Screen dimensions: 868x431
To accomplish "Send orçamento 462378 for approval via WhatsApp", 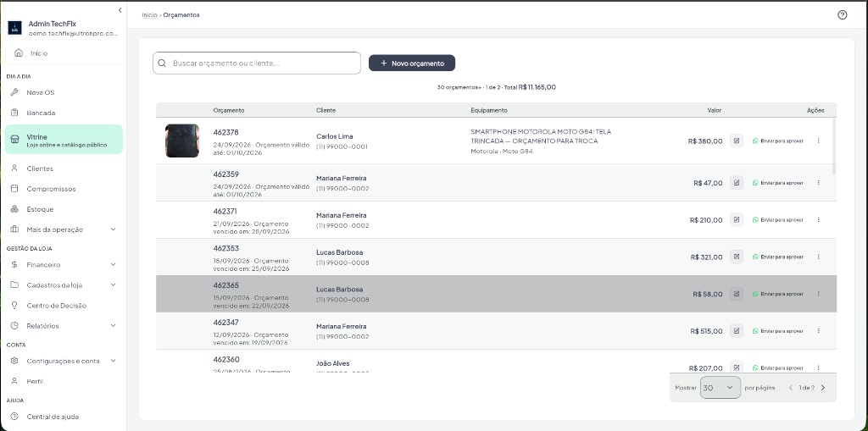I will (x=778, y=141).
